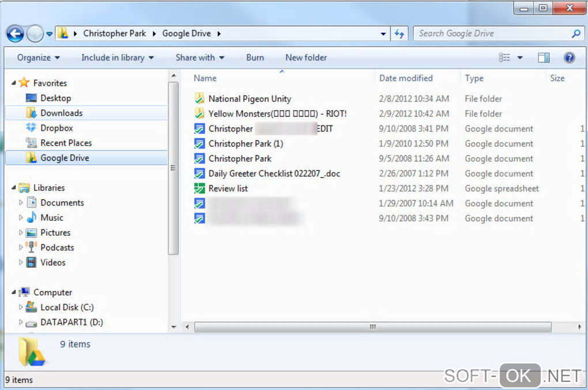Screen dimensions: 588x390
Task: Expand the Documents library node
Action: 21,203
